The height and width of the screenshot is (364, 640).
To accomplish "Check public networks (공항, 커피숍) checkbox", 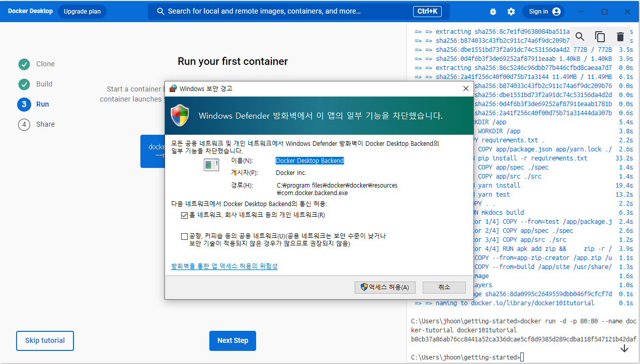I will [x=184, y=236].
